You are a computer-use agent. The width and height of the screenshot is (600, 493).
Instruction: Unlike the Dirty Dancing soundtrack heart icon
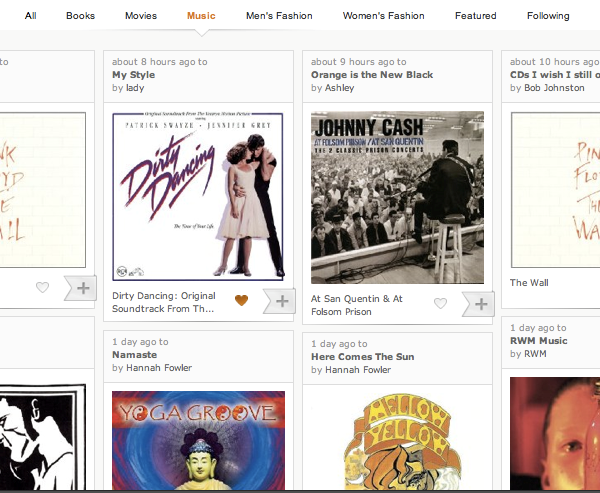(x=241, y=300)
